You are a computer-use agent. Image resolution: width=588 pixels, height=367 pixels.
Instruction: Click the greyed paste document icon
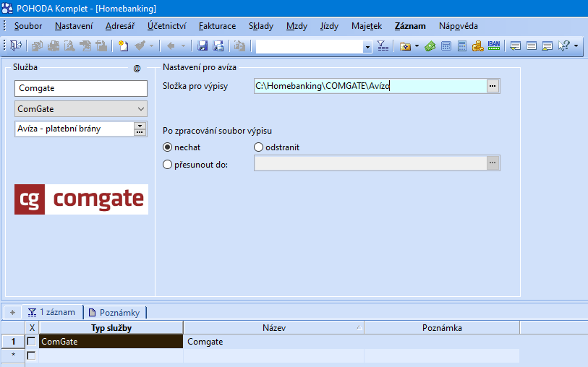[239, 46]
